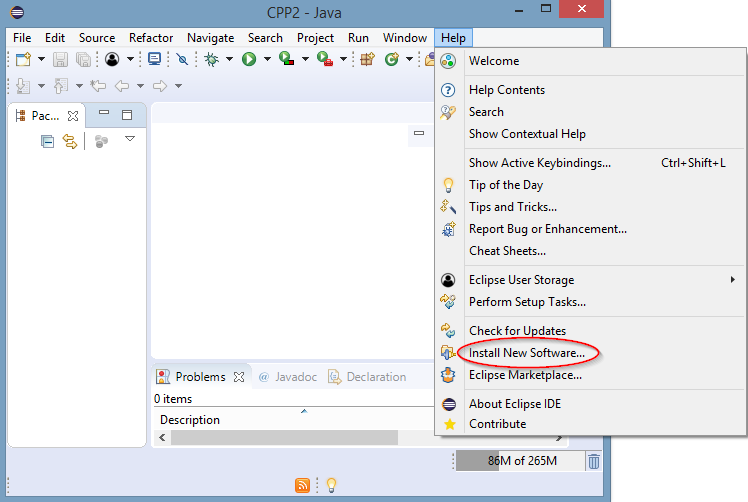Minimize the Package Explorer view
Screen dimensions: 748x502
click(104, 115)
